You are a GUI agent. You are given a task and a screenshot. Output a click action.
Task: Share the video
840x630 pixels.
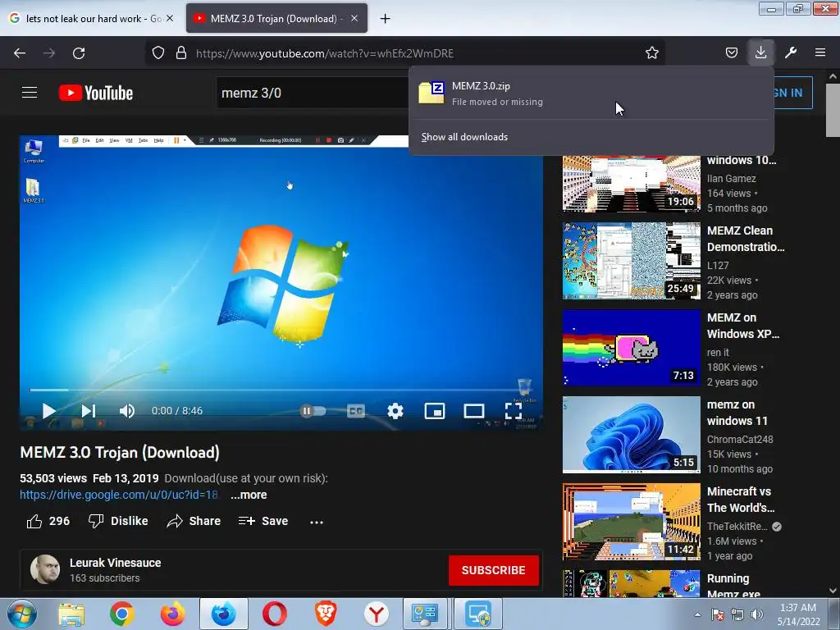coord(194,521)
